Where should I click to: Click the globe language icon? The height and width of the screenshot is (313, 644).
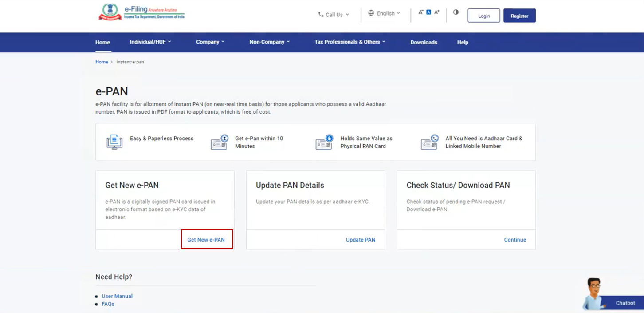(x=371, y=13)
